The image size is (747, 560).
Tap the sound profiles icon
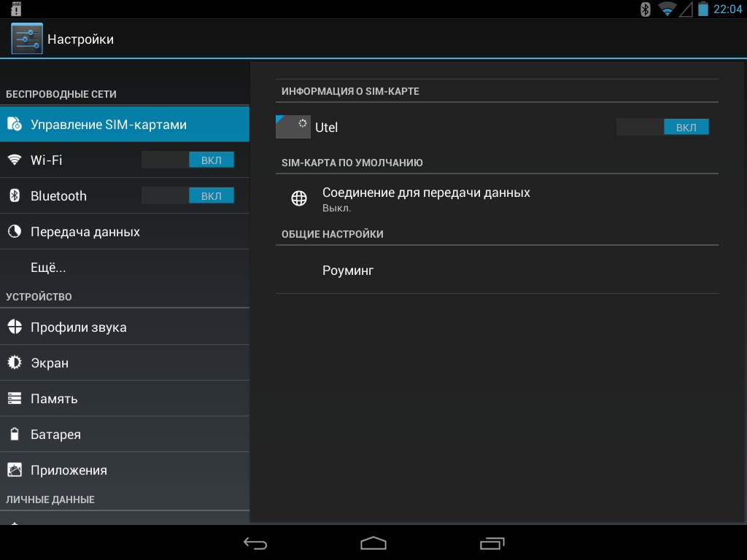click(x=15, y=327)
